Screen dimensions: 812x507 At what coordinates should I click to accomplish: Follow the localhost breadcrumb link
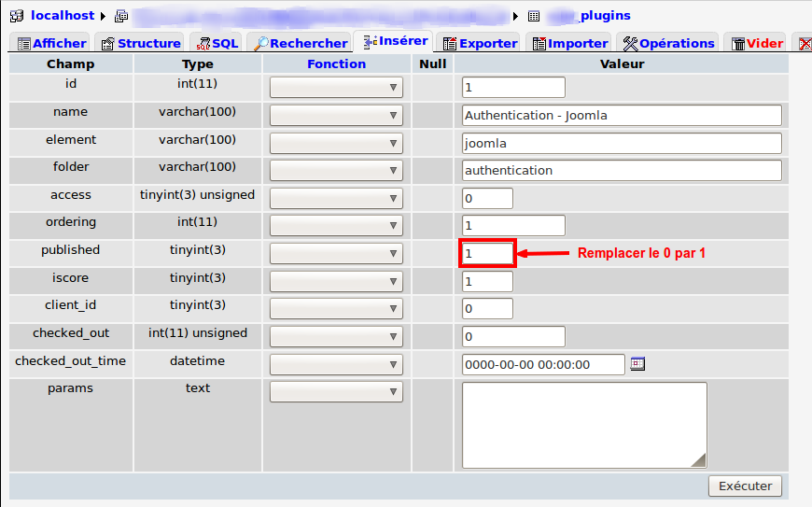(x=63, y=16)
